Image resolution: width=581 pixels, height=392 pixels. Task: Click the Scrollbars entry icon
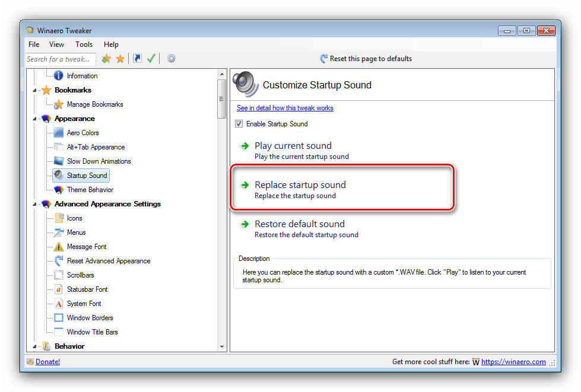point(59,275)
